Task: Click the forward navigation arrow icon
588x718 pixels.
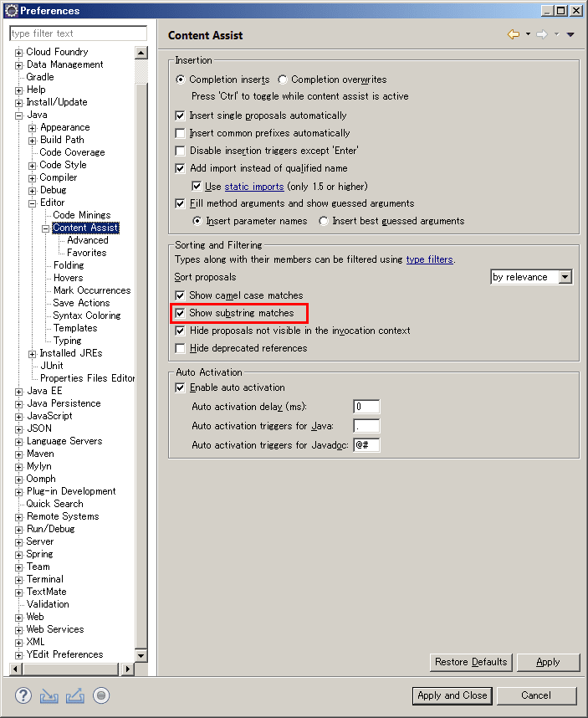Action: 542,34
